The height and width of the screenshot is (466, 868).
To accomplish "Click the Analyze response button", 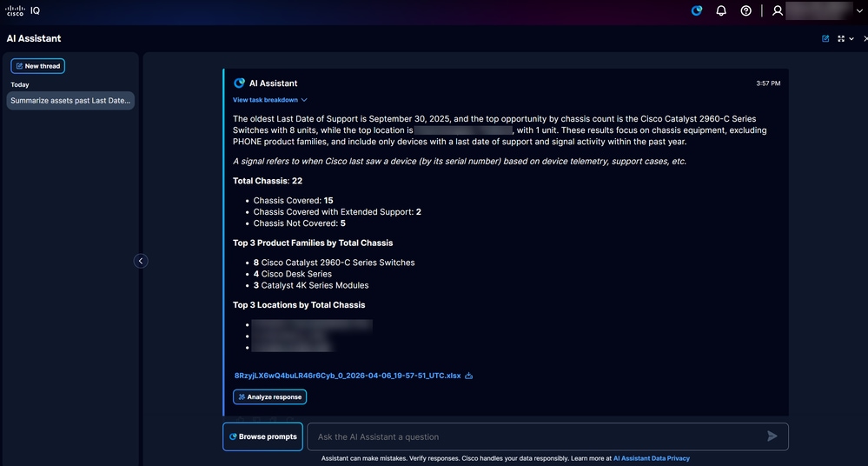I will (x=269, y=396).
